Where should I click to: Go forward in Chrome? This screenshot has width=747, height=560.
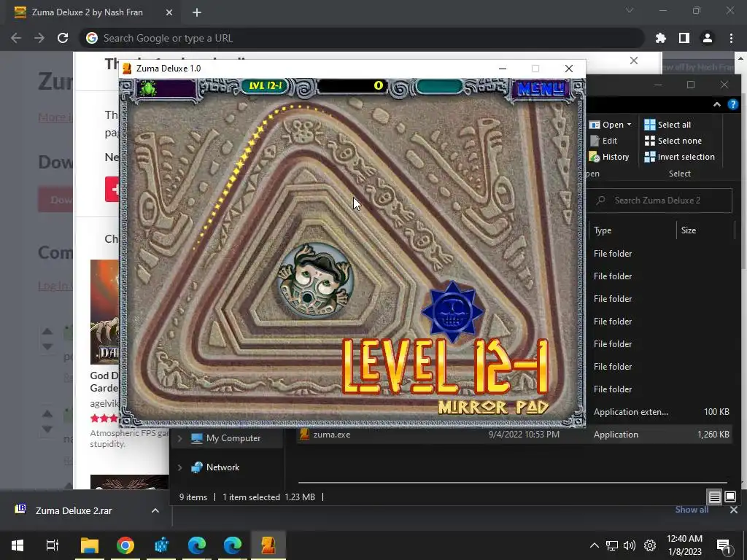click(39, 38)
